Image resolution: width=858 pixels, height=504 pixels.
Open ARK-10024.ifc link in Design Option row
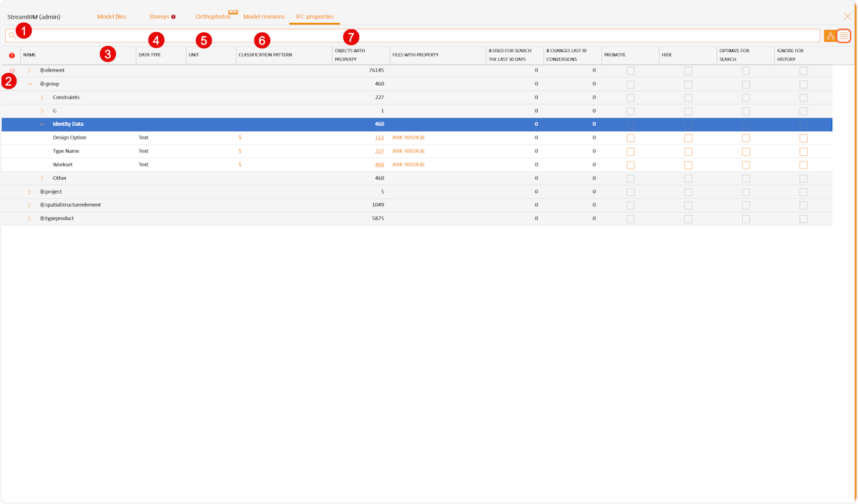(409, 137)
